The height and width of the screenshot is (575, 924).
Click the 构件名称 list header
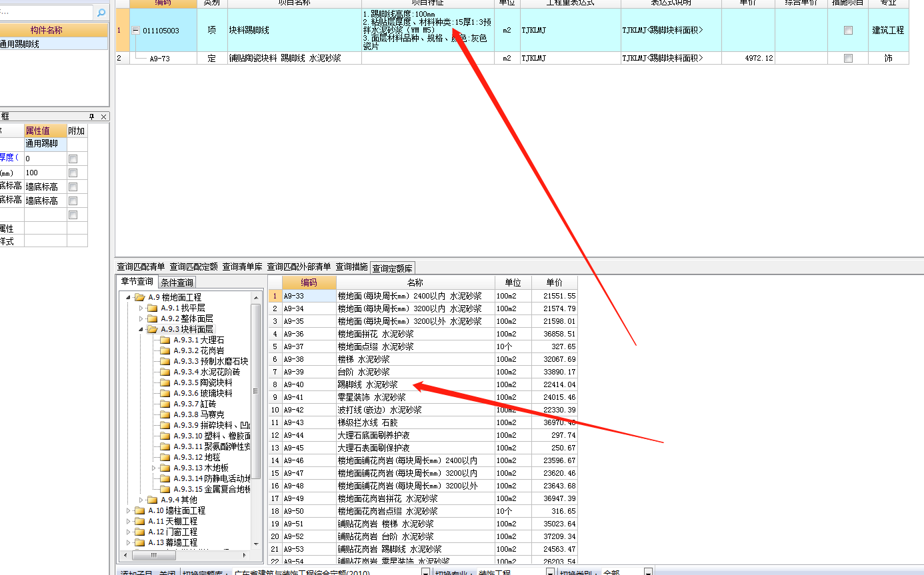53,30
